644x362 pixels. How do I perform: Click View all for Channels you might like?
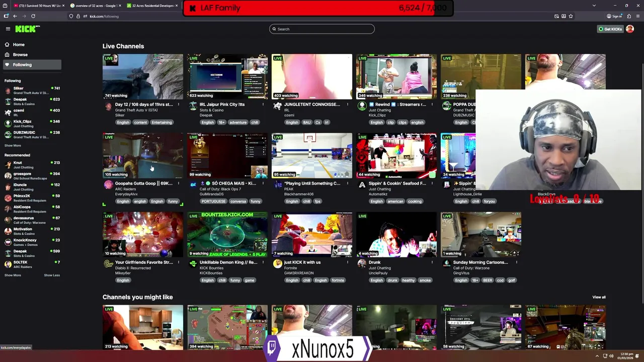pos(599,297)
